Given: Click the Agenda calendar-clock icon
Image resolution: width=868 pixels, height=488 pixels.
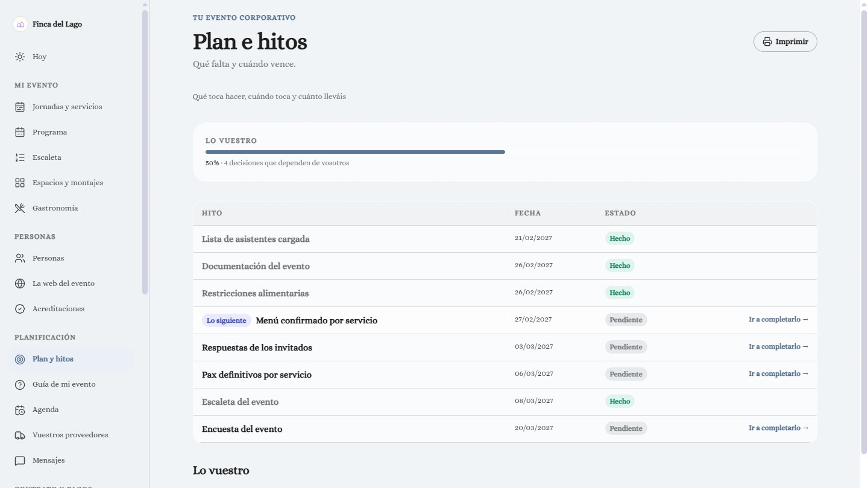Looking at the screenshot, I should 20,410.
